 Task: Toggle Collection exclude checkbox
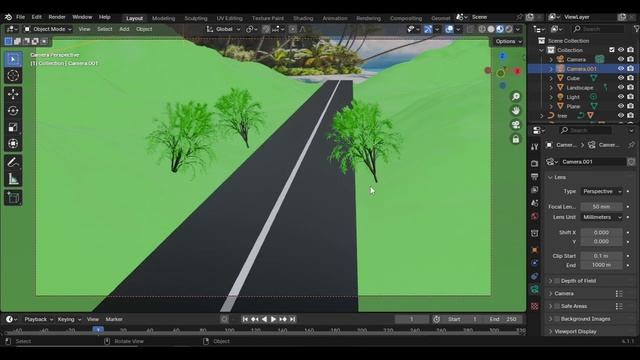(x=611, y=50)
